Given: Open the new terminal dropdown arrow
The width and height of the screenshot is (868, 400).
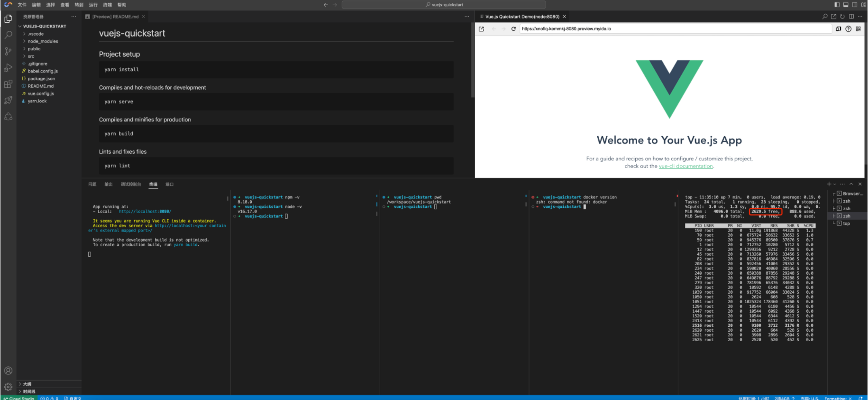Looking at the screenshot, I should 835,184.
